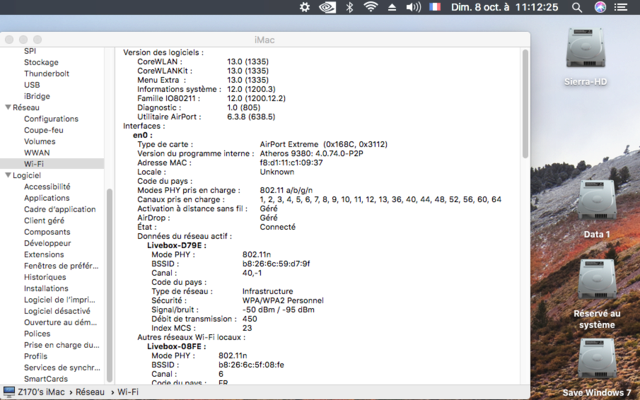Collapse the Logiciel section

click(8, 175)
